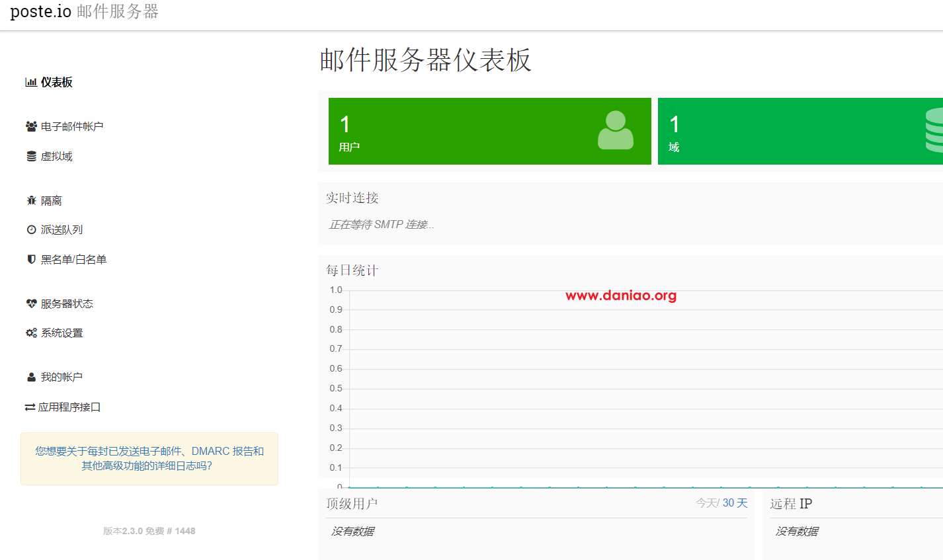The width and height of the screenshot is (943, 560).
Task: Click the 实时连接 section title
Action: pos(352,198)
